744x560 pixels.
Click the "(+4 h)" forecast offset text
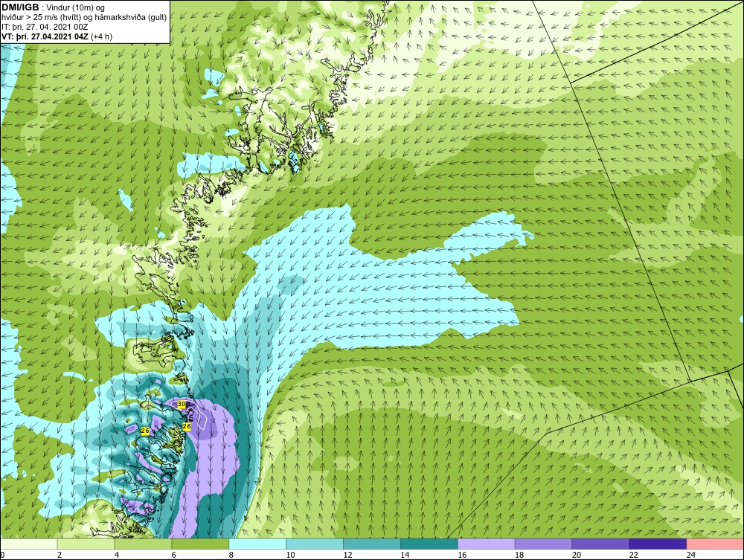click(101, 36)
